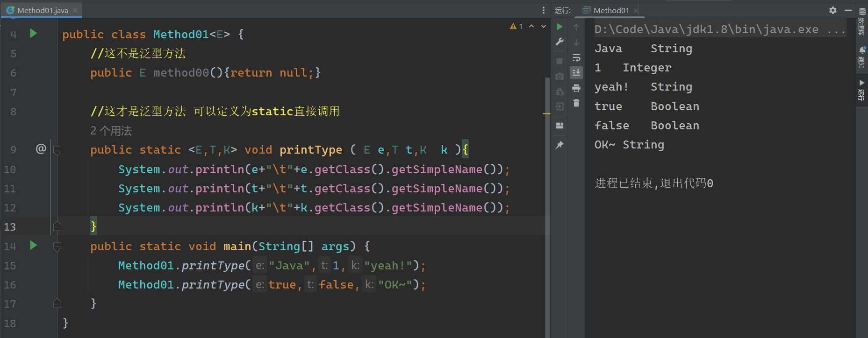Click the 'e:' parameter hint on line 15
Image resolution: width=868 pixels, height=338 pixels.
click(x=260, y=266)
